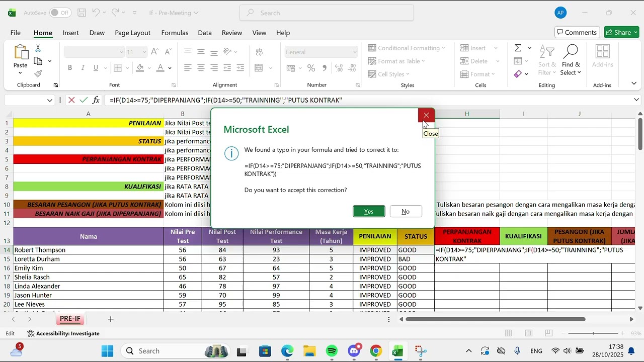Switch to the Draw tab
Viewport: 644px width, 362px height.
(97, 33)
